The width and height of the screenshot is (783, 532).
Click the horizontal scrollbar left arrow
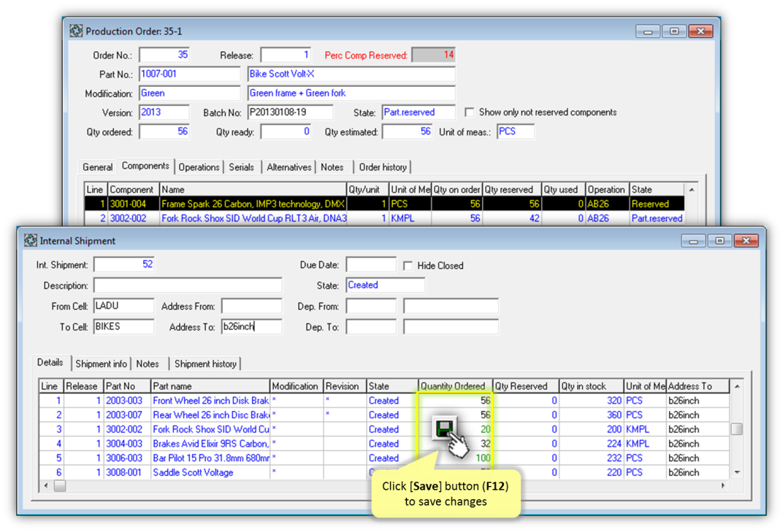click(46, 485)
